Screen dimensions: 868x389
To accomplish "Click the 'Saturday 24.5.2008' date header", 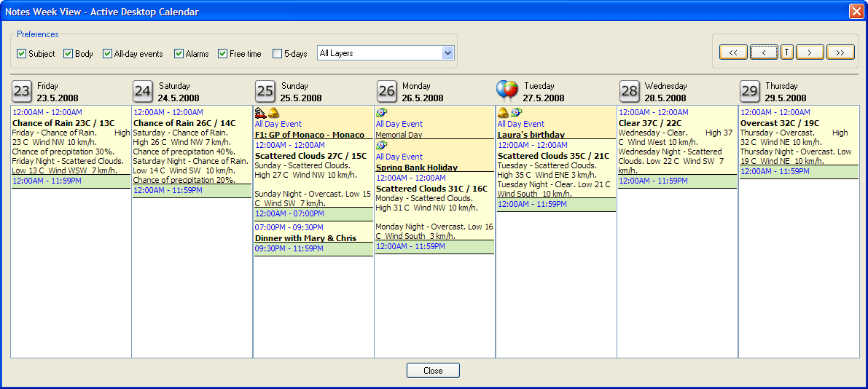I will 179,92.
